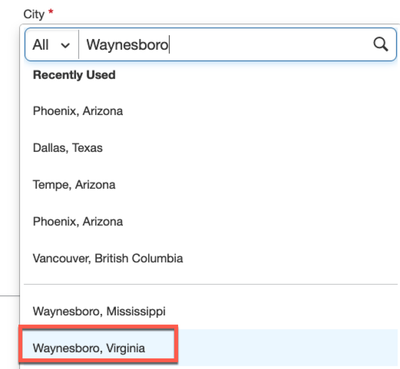Viewport: 400px width, 369px height.
Task: Open the All filter combo box
Action: coord(52,45)
